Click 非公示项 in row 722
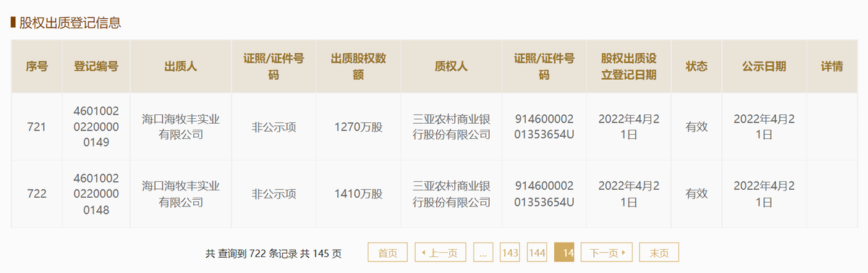Screen dimensions: 868x273 coord(274,193)
